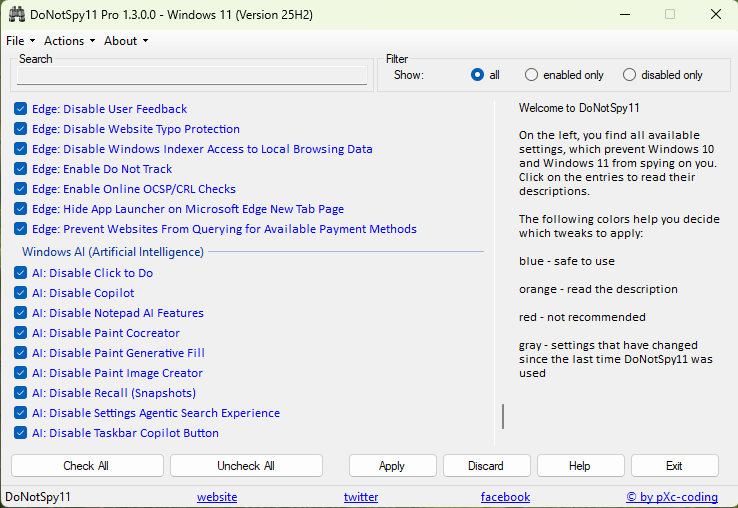Click the settings list scrollbar thumb
The width and height of the screenshot is (738, 508).
click(x=503, y=416)
